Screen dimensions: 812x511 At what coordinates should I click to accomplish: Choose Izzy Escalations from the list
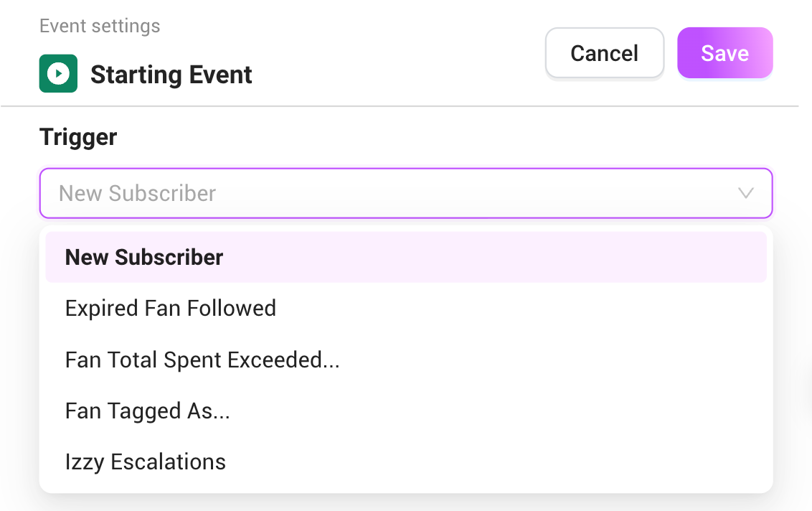(146, 461)
